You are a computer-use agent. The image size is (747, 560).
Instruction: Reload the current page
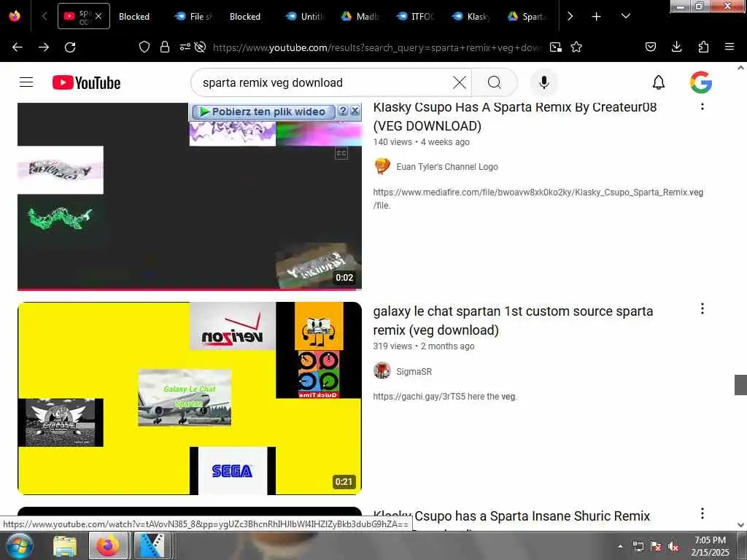[70, 47]
